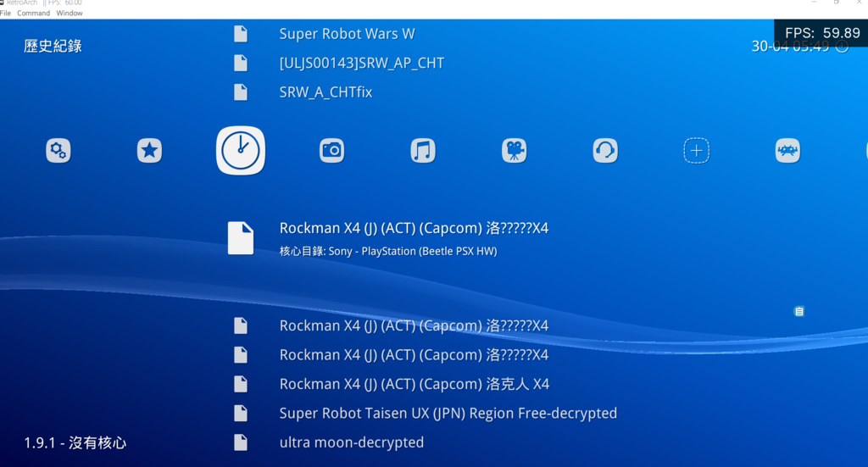The height and width of the screenshot is (467, 868).
Task: Click the FPS: 59.89 overlay counter
Action: pyautogui.click(x=822, y=33)
